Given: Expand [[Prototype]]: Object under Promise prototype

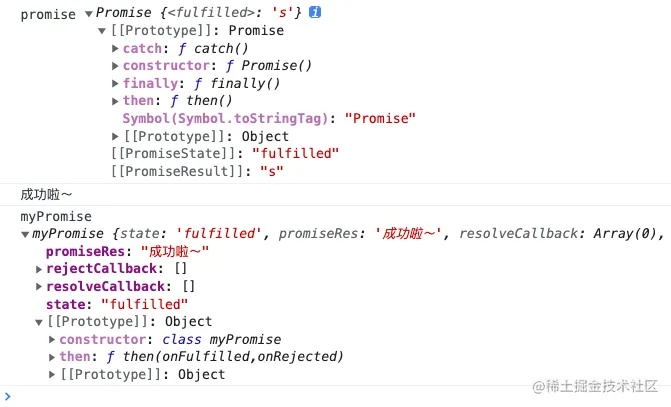Looking at the screenshot, I should coord(115,136).
